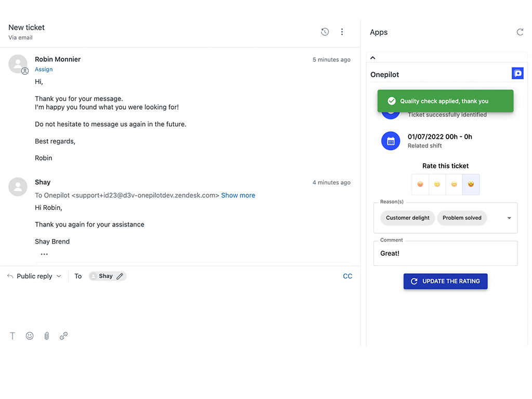Image resolution: width=532 pixels, height=399 pixels.
Task: Attach a file with paperclip icon
Action: tap(47, 336)
